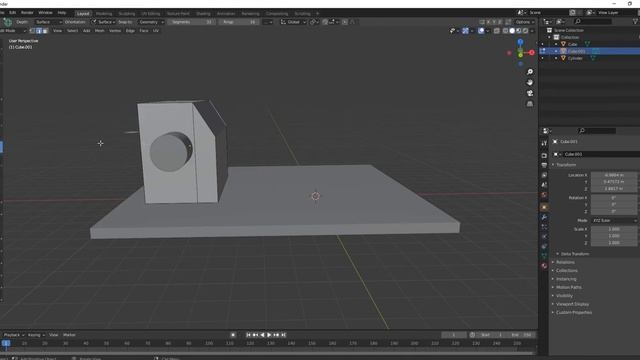Open the shading options dropdown arrow
This screenshot has height=360, width=640.
pyautogui.click(x=532, y=31)
